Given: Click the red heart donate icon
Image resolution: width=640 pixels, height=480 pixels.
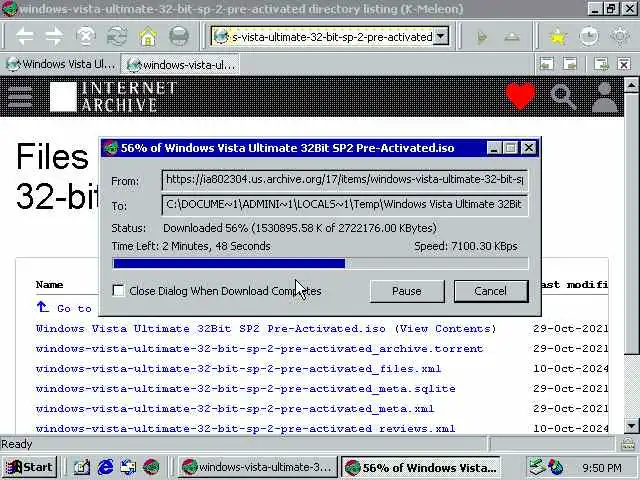Looking at the screenshot, I should point(520,96).
